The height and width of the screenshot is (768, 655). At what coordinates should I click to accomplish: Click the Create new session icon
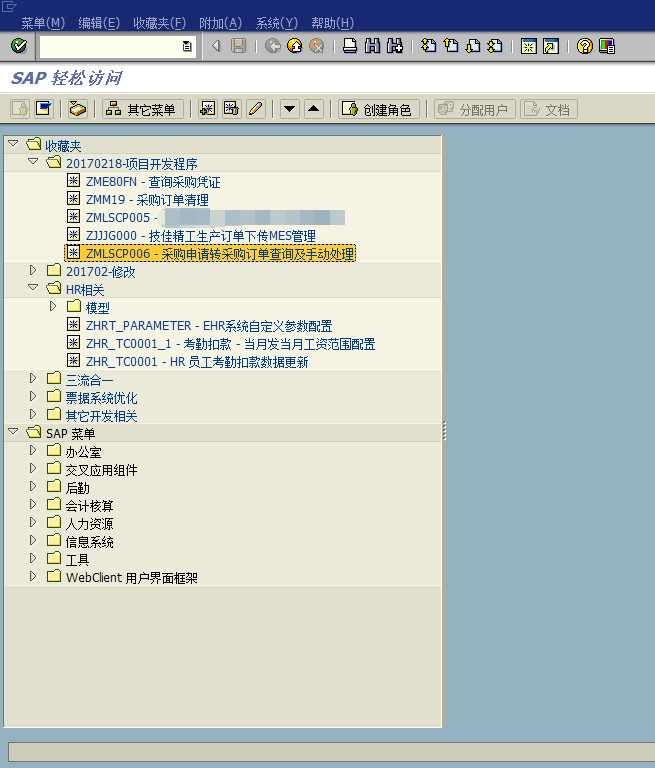click(x=529, y=46)
